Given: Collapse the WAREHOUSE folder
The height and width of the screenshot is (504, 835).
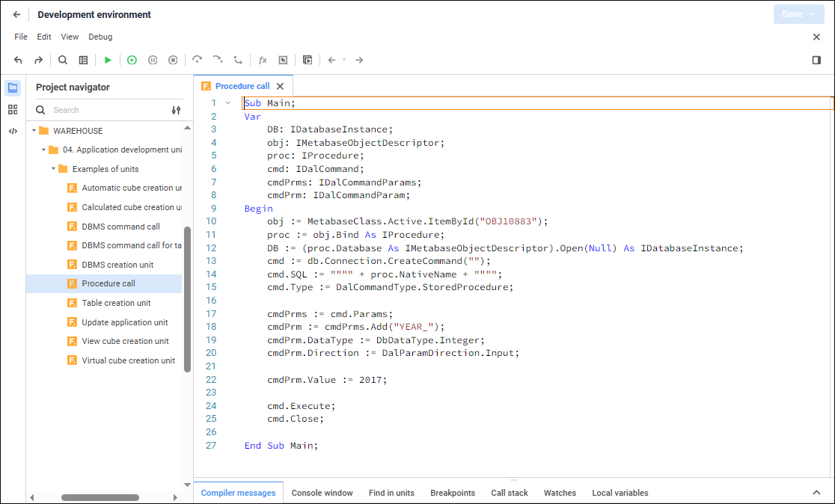Looking at the screenshot, I should pyautogui.click(x=34, y=131).
